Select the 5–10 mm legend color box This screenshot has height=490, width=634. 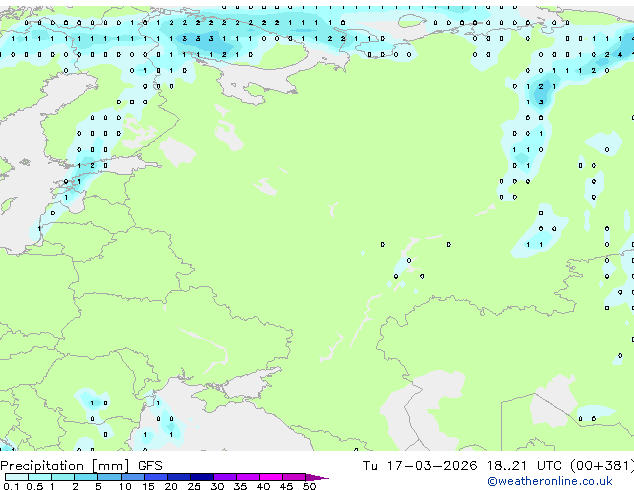click(109, 477)
